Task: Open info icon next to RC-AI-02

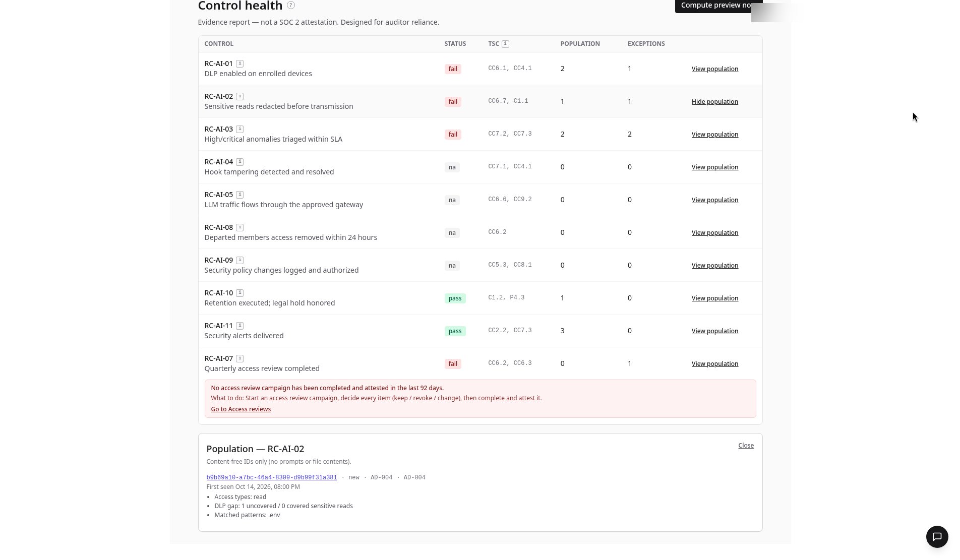Action: point(240,96)
